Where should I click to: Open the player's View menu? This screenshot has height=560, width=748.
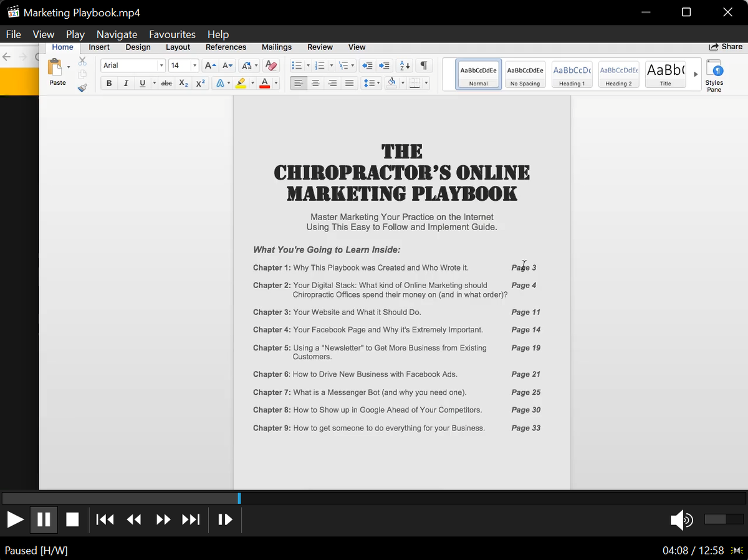(44, 34)
